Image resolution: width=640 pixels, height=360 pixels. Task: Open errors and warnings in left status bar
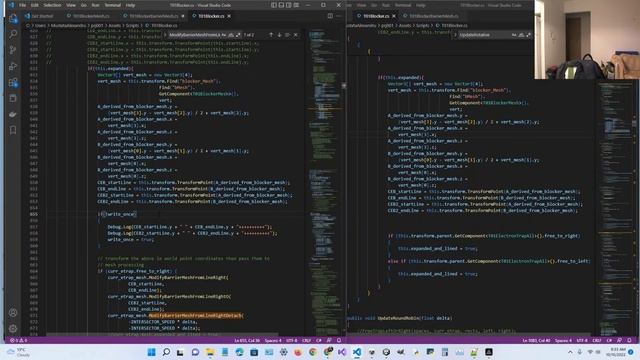pos(18,340)
